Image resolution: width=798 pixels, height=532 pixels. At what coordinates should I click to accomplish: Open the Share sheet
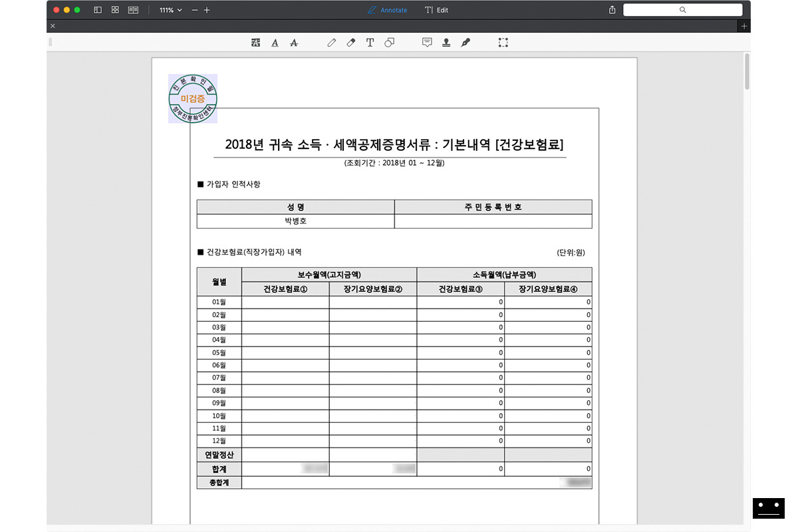(x=611, y=9)
